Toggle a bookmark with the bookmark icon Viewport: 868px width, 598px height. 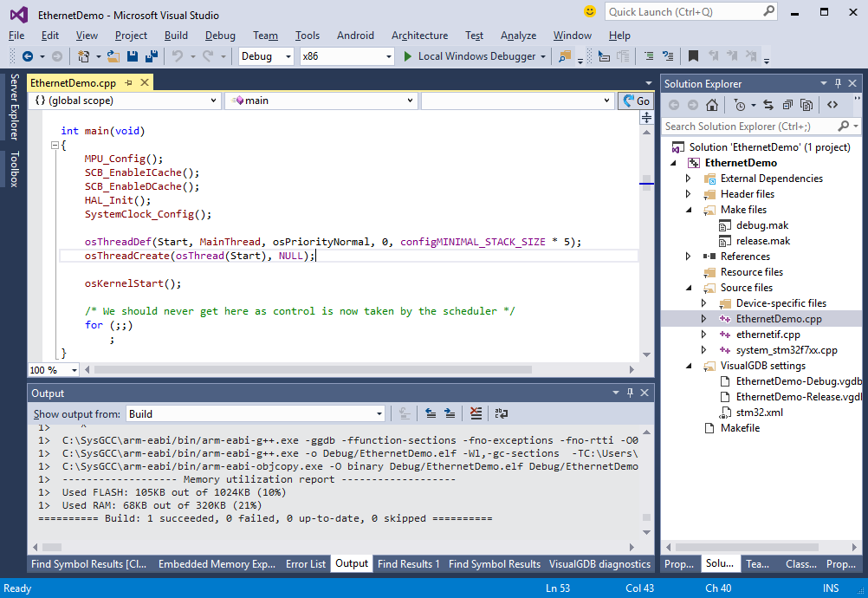(693, 56)
